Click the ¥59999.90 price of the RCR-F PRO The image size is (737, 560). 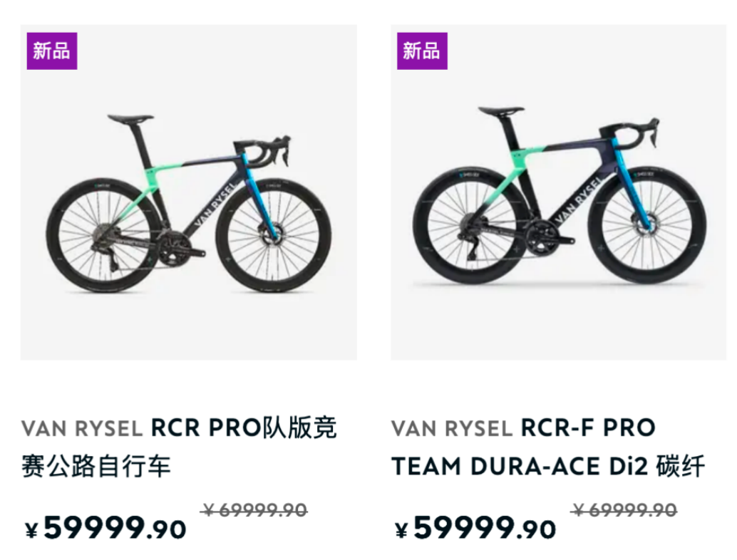[x=475, y=529]
